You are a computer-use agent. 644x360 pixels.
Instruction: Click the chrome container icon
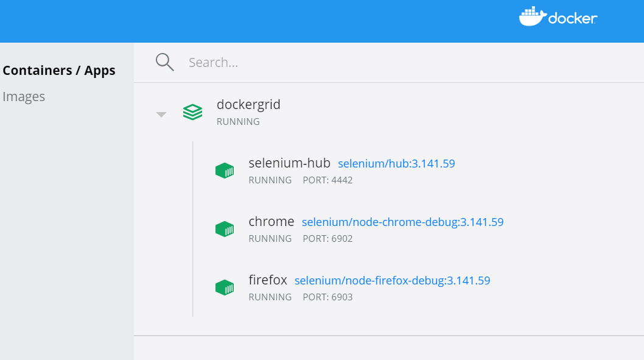[225, 229]
